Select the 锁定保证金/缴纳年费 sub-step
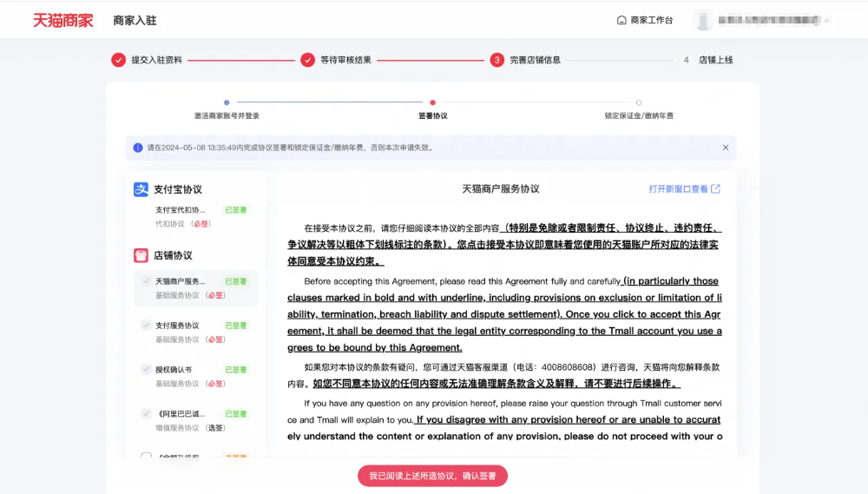 click(639, 115)
